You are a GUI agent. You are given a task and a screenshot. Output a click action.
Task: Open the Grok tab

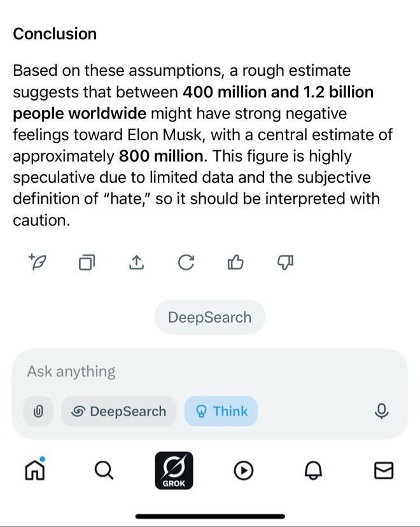(x=174, y=470)
